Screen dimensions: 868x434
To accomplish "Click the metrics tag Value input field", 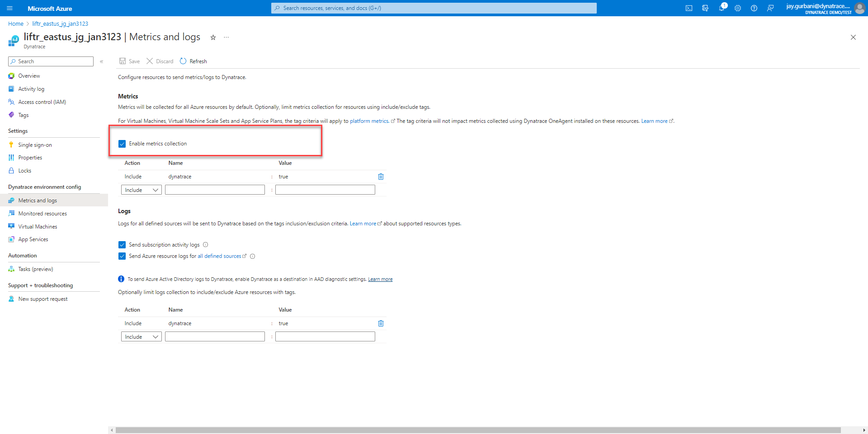I will pos(325,190).
